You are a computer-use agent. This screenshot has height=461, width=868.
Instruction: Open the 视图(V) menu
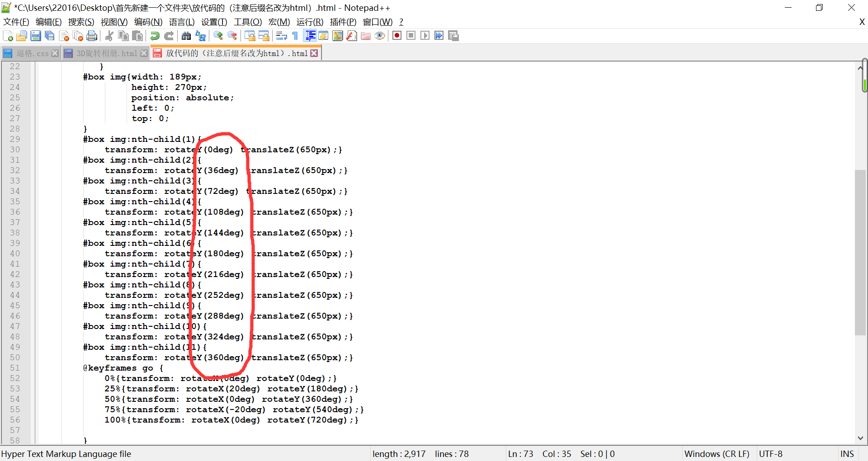(x=114, y=22)
